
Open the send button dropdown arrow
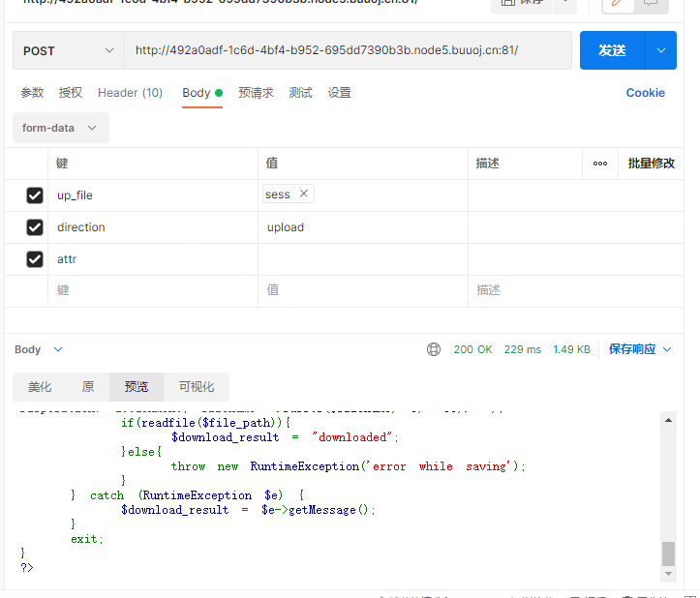661,50
